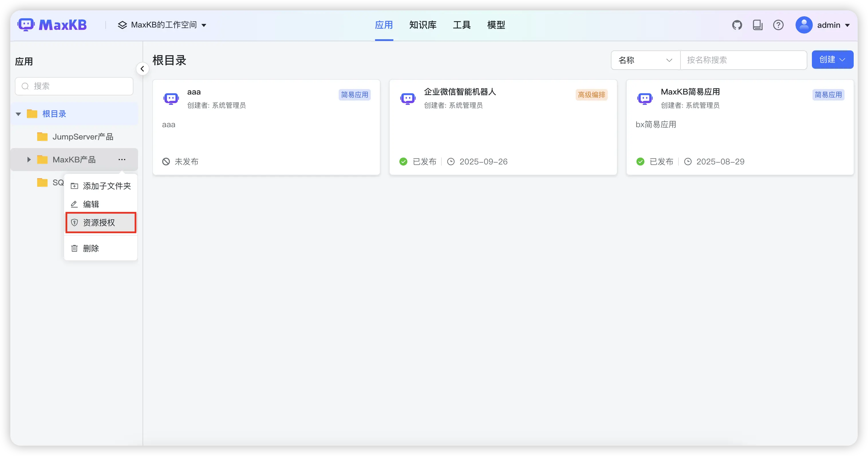
Task: Choose 添加子文件夹 from the context menu
Action: point(100,186)
